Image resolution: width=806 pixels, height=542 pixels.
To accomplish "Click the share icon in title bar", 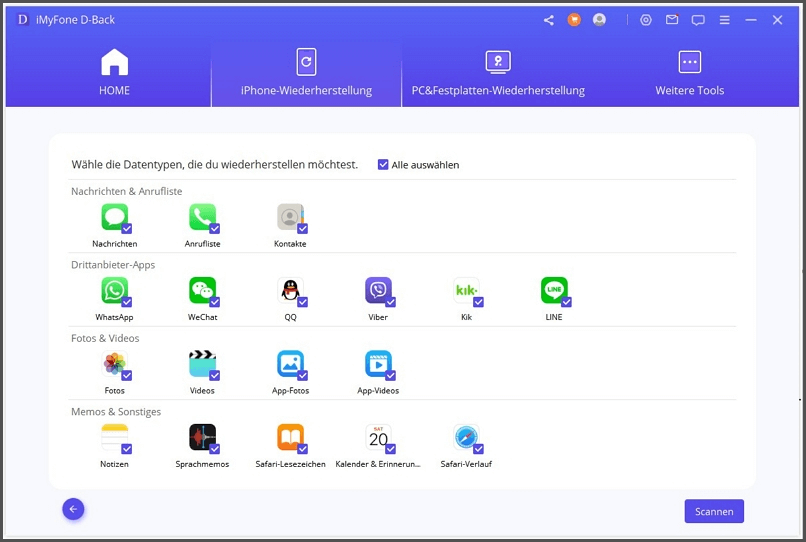I will tap(548, 20).
